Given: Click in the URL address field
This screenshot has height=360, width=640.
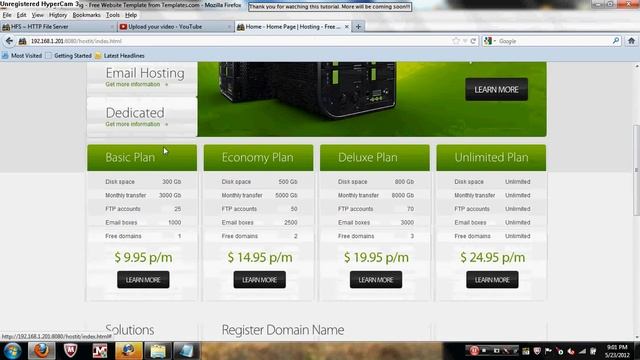Looking at the screenshot, I should click(x=241, y=41).
